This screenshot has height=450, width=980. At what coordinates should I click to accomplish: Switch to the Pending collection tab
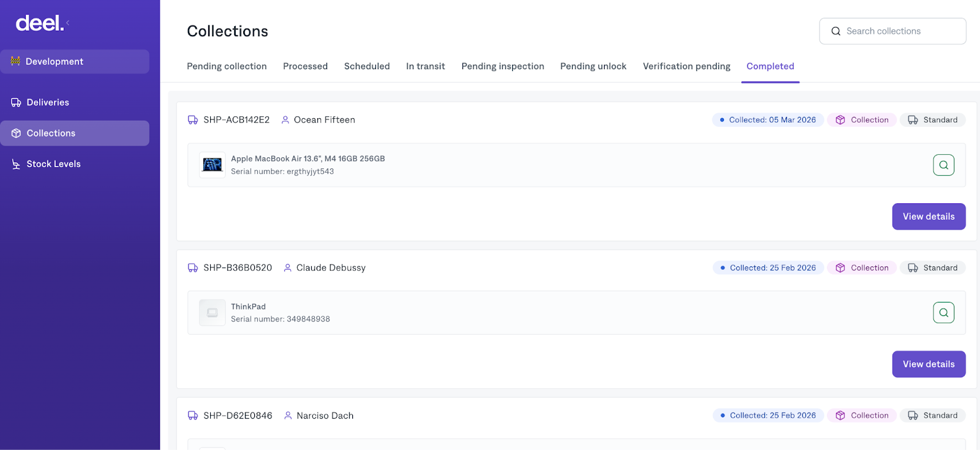pos(227,66)
